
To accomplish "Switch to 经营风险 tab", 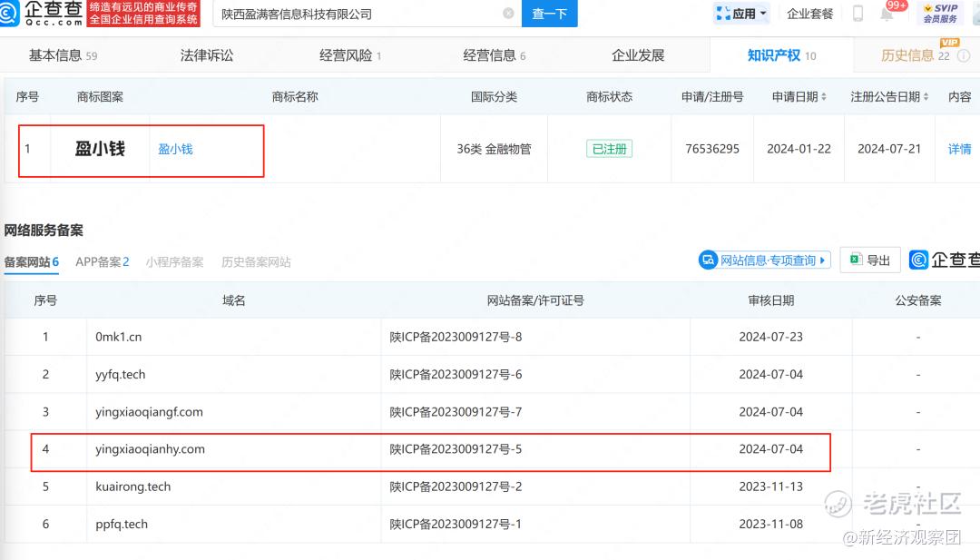I will pyautogui.click(x=350, y=55).
